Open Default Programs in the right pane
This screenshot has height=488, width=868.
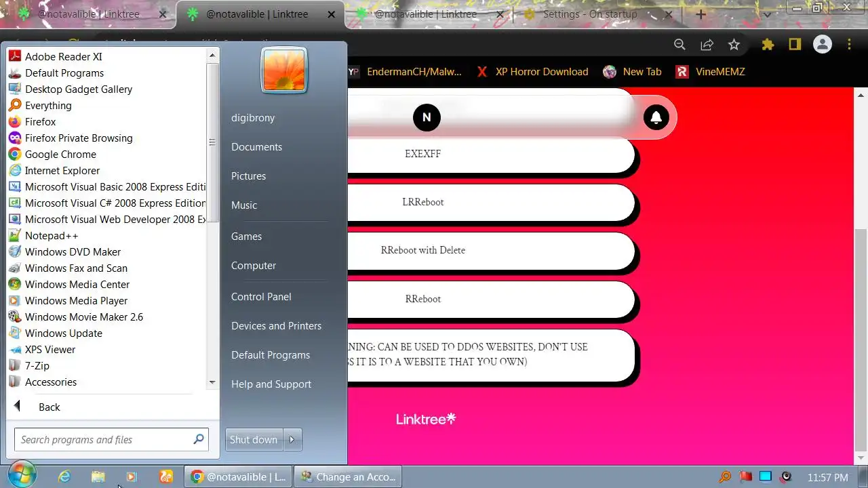271,355
